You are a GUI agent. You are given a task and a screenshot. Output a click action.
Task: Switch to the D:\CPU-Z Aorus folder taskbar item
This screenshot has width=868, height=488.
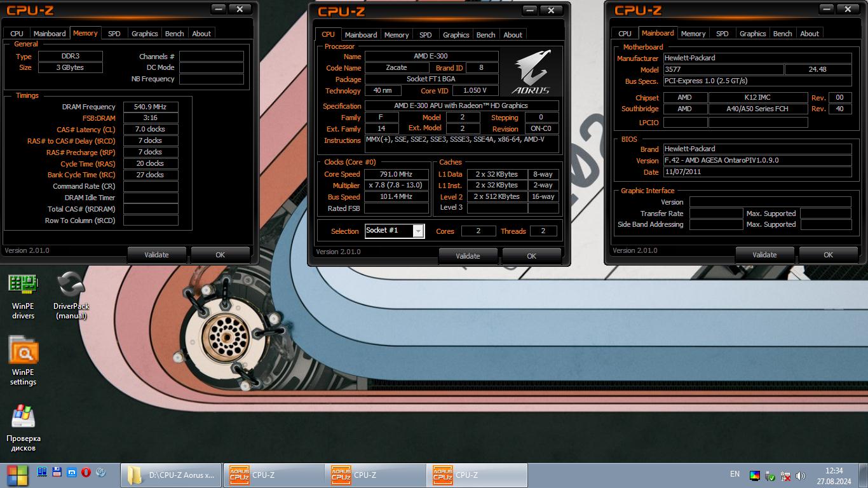(x=172, y=475)
